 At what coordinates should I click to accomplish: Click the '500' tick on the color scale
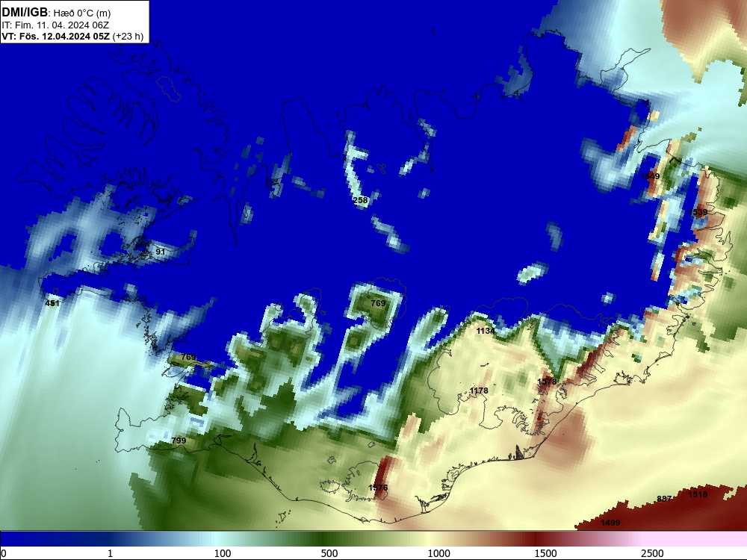click(329, 553)
